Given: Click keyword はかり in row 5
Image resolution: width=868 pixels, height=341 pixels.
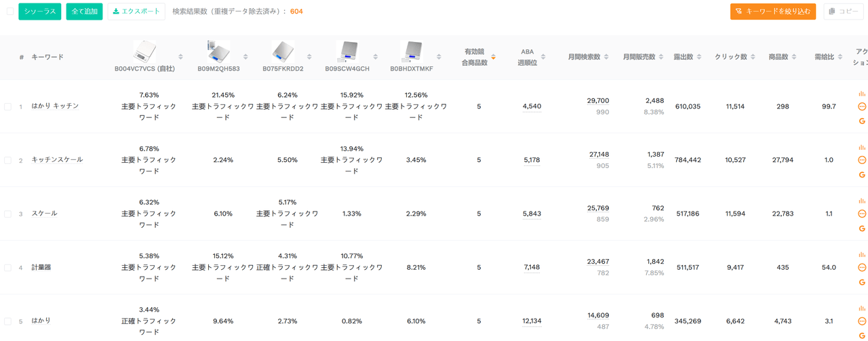Looking at the screenshot, I should click(x=41, y=321).
